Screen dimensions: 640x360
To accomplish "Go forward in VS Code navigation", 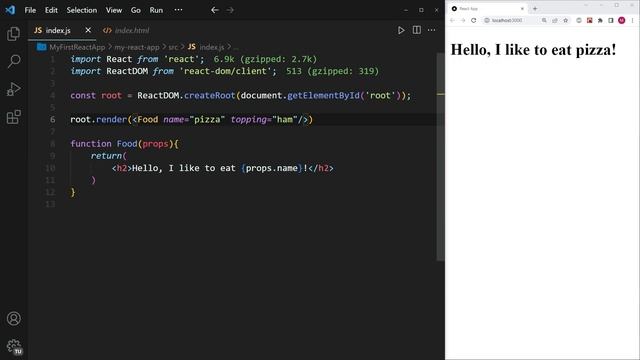I will [230, 10].
